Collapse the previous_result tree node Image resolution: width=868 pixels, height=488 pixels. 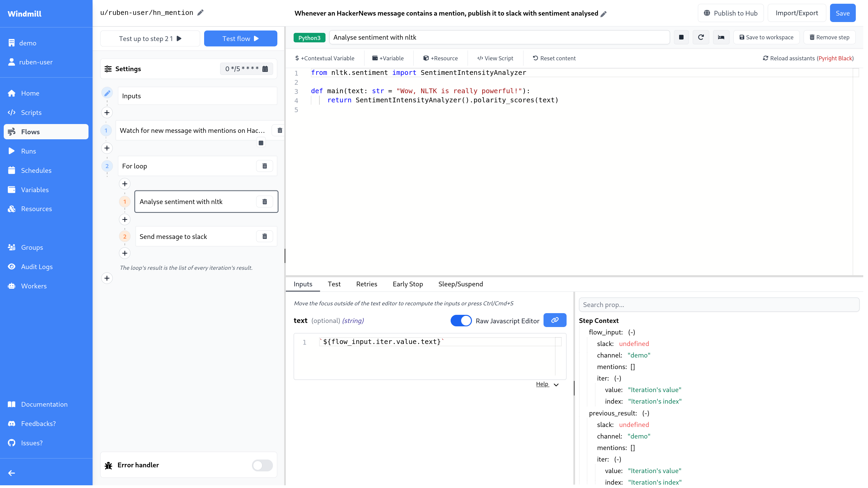pyautogui.click(x=646, y=413)
